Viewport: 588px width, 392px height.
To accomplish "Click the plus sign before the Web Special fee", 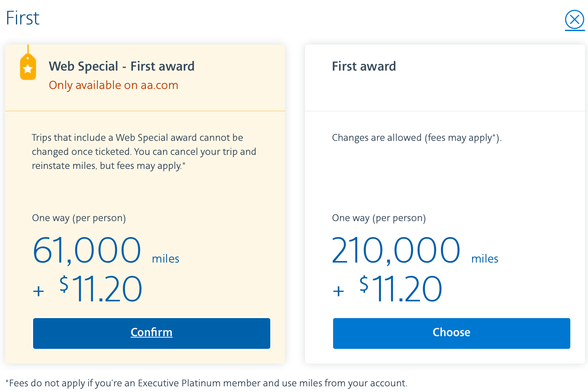I will tap(38, 291).
